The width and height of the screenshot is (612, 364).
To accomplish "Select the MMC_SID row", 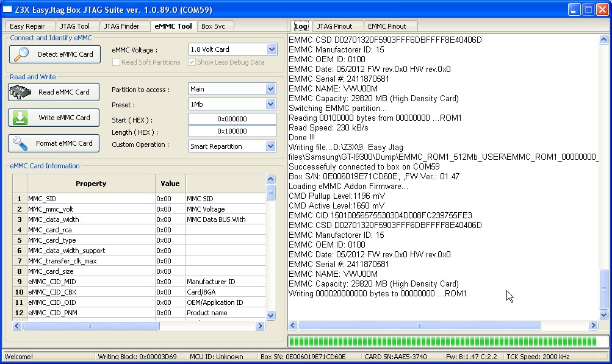I will coord(139,199).
